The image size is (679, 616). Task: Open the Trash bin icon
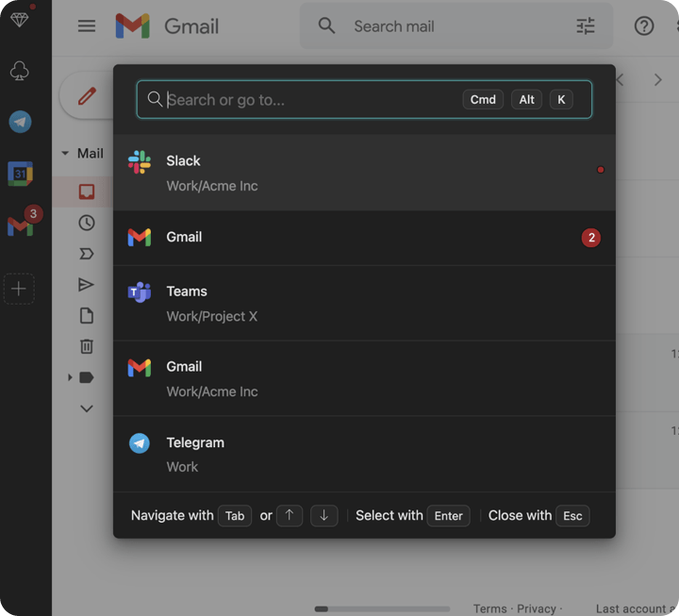[87, 346]
